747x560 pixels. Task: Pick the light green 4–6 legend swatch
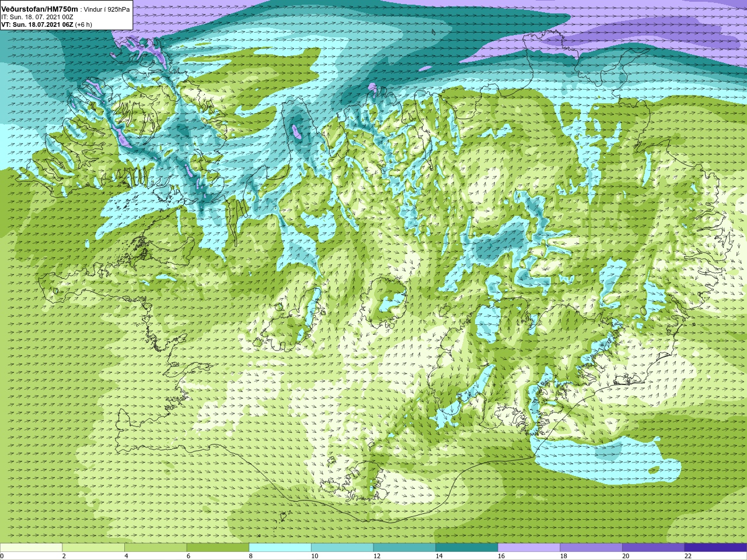click(156, 547)
